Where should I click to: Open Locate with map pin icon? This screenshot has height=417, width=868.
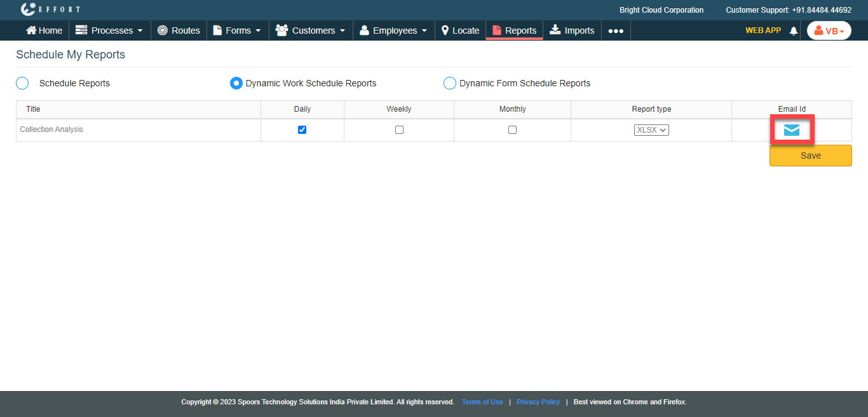click(460, 30)
